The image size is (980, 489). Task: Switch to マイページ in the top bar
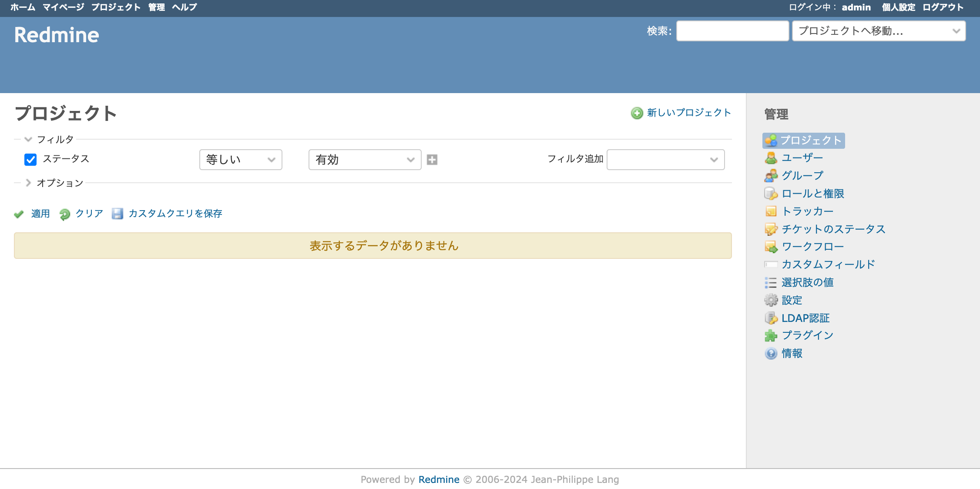63,7
